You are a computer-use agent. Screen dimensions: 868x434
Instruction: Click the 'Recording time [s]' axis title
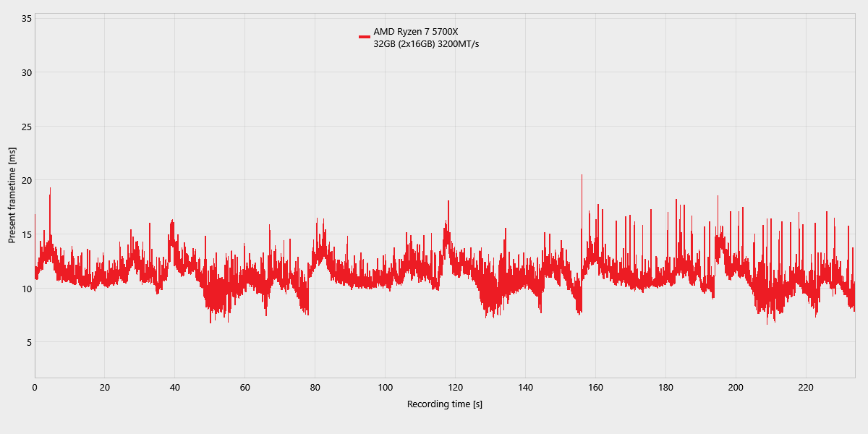(x=445, y=404)
